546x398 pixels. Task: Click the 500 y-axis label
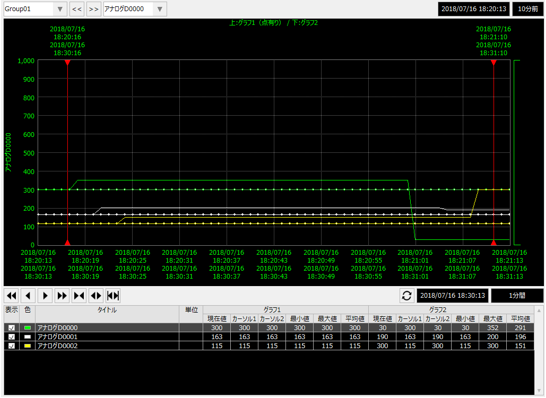(x=29, y=153)
